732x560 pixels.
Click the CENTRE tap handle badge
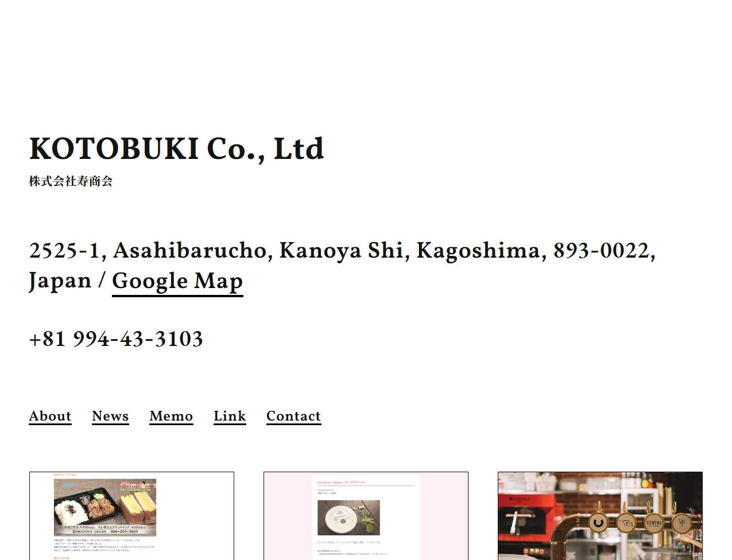[x=654, y=523]
